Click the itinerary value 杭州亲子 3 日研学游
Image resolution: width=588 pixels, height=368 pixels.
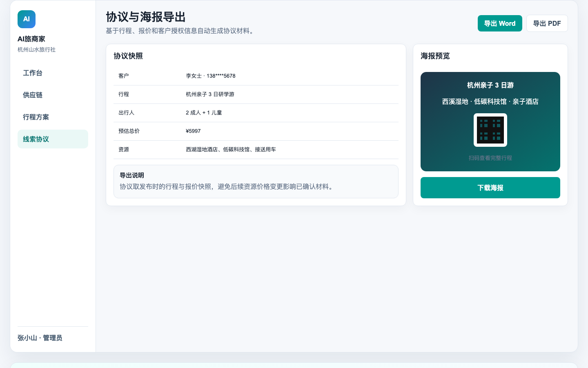(210, 94)
